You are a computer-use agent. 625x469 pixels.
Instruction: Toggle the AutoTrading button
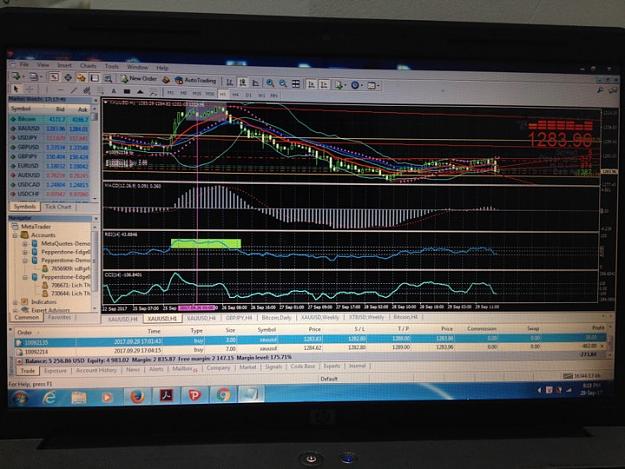pyautogui.click(x=195, y=80)
